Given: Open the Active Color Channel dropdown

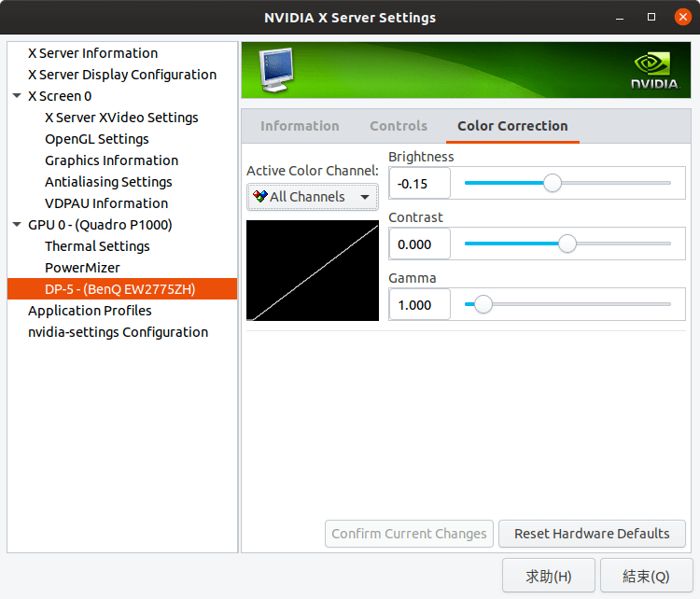Looking at the screenshot, I should 313,196.
